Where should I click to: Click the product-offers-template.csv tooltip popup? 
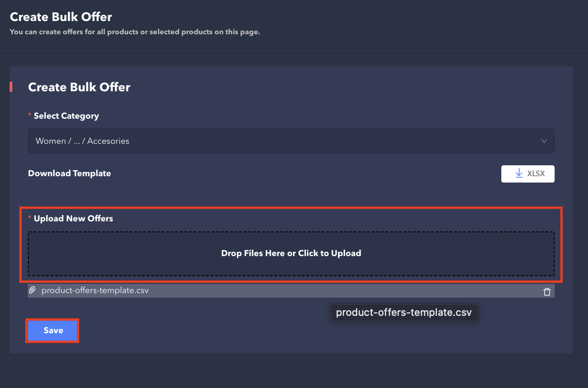404,313
